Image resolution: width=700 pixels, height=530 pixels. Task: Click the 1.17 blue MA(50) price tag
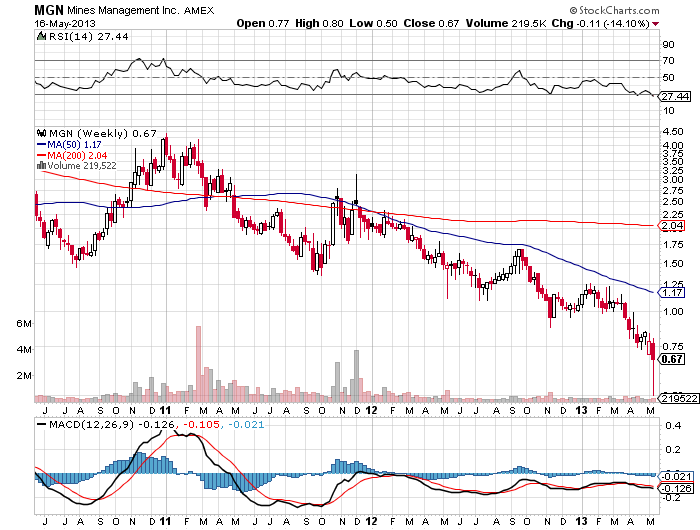tap(671, 293)
